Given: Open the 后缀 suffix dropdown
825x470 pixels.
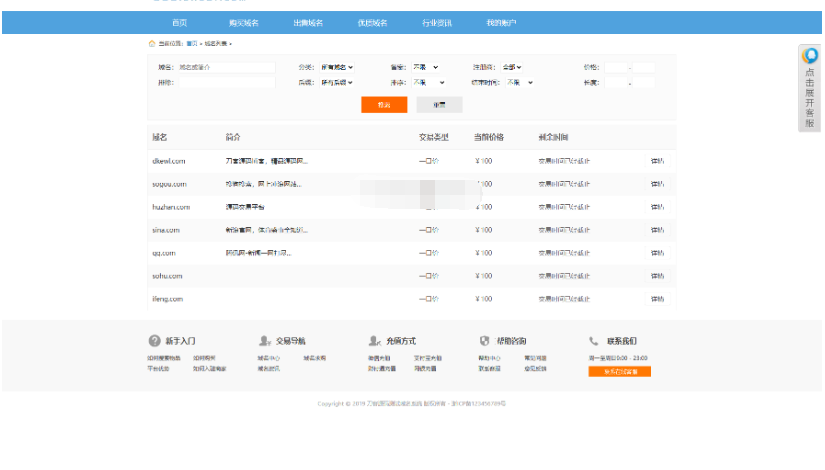Looking at the screenshot, I should (x=337, y=83).
